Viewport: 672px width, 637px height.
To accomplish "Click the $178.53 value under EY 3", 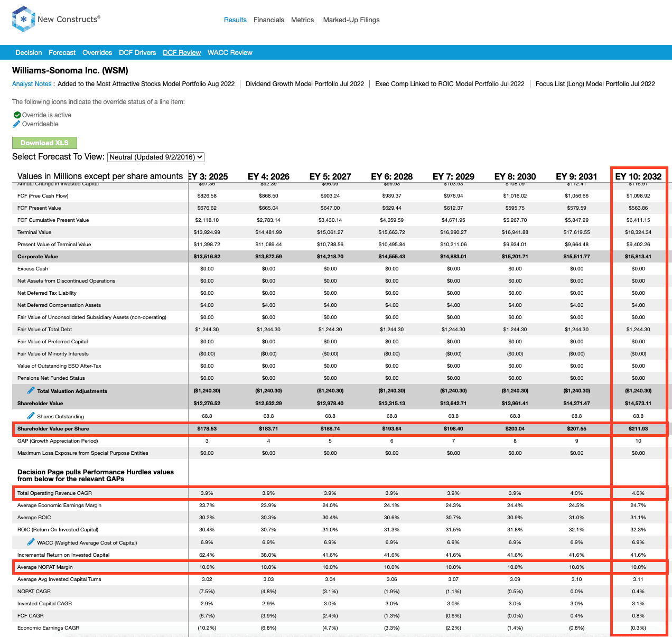I will (x=207, y=429).
